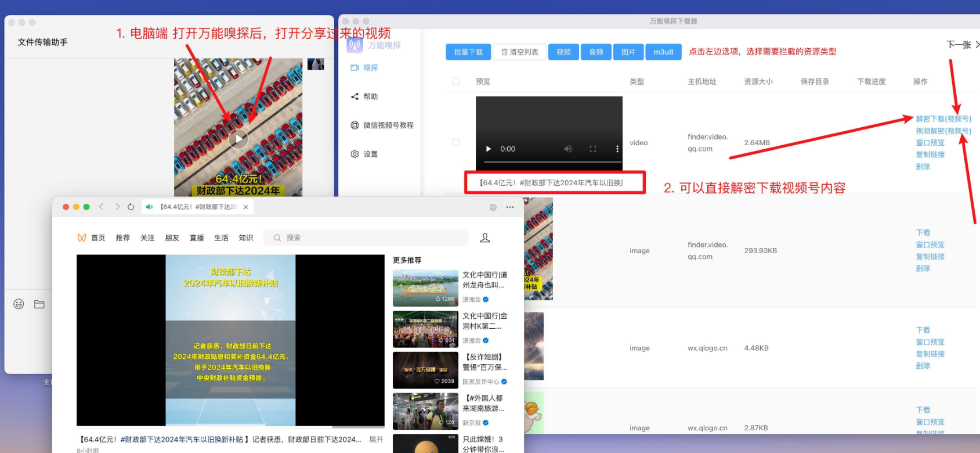Reload the video browser page
The width and height of the screenshot is (980, 453).
131,207
